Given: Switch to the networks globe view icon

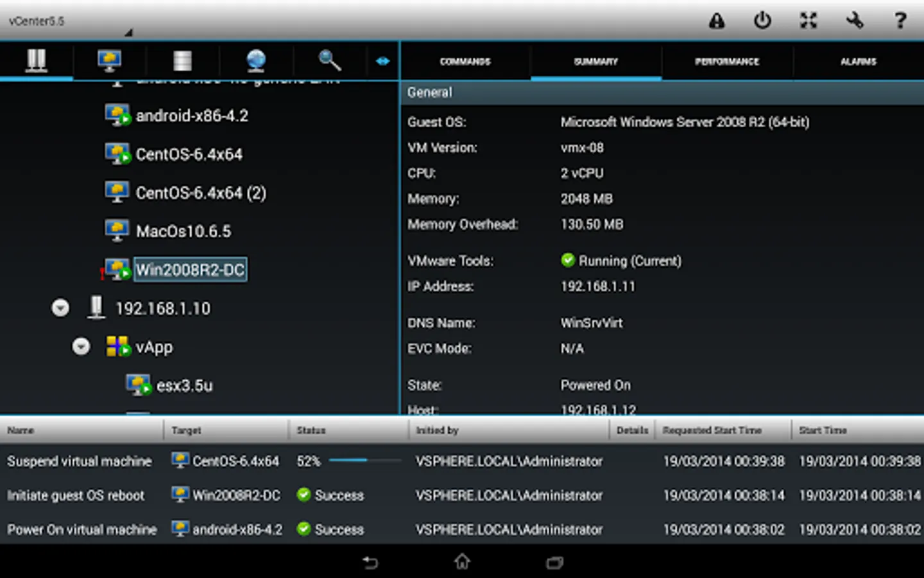Looking at the screenshot, I should [256, 60].
